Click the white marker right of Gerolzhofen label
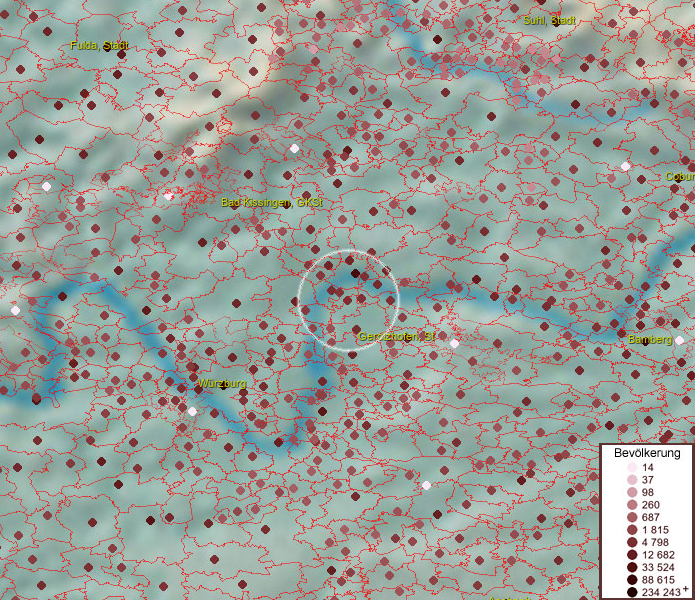This screenshot has height=600, width=695. coord(454,343)
